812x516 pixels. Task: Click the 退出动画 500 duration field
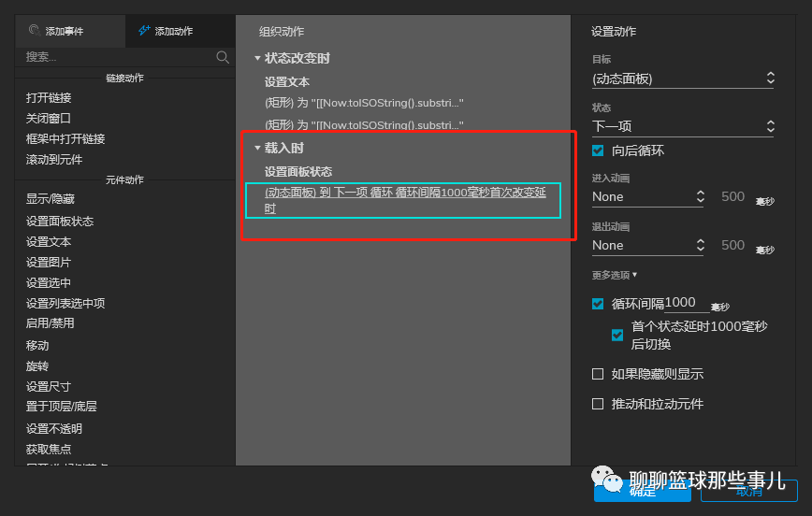732,245
